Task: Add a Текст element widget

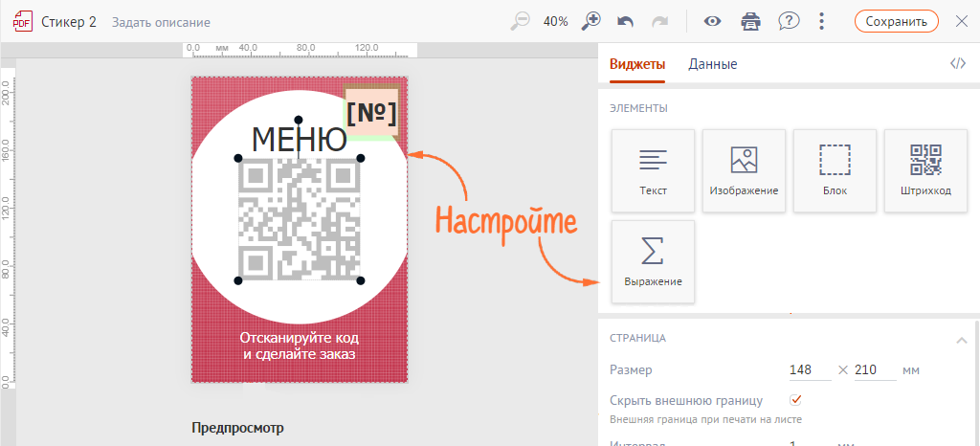Action: click(x=654, y=170)
